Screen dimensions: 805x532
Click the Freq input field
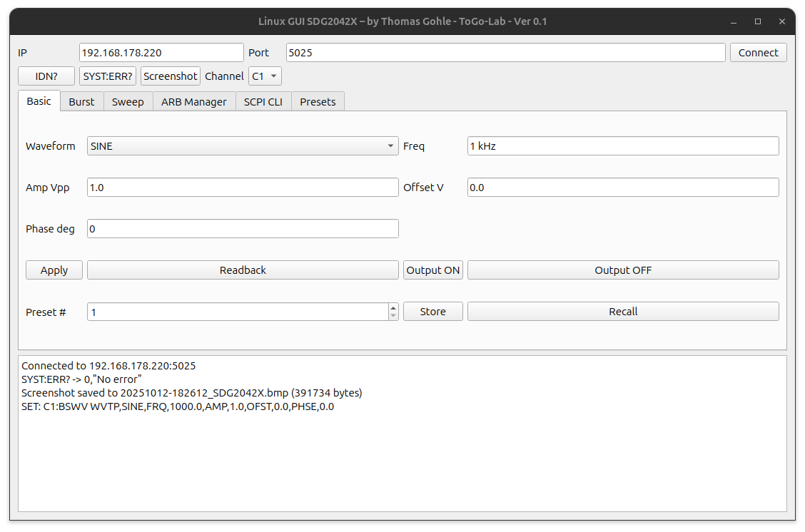coord(622,146)
